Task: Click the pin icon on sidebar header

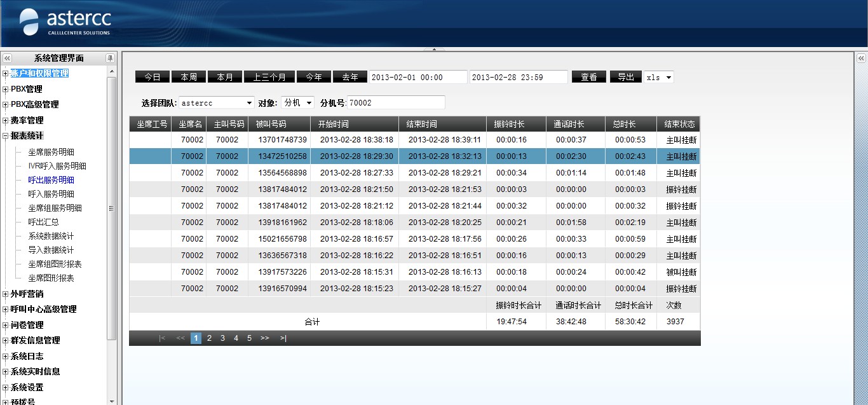Action: (111, 58)
